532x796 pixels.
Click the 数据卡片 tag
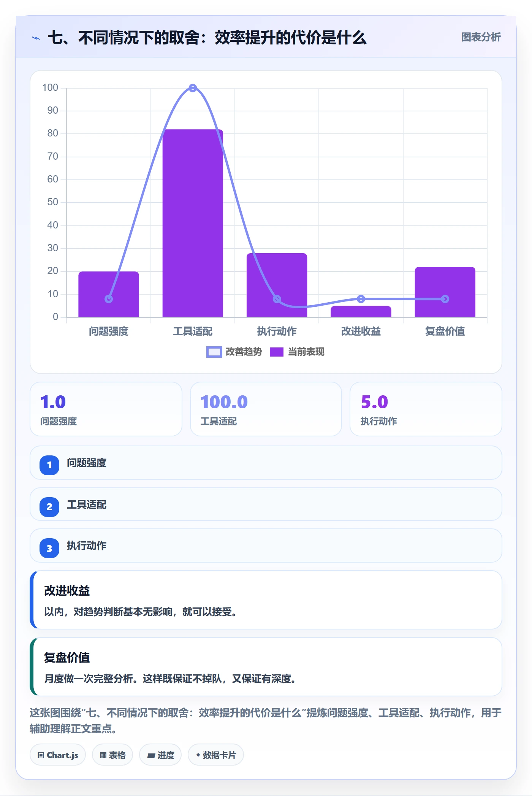tap(216, 755)
